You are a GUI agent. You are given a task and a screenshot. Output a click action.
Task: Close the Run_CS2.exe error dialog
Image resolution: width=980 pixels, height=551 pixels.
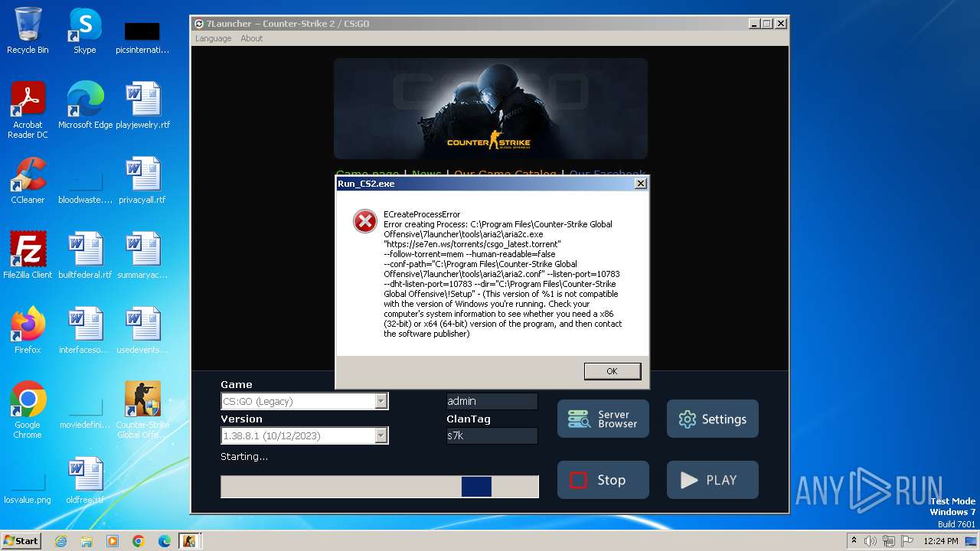[641, 183]
